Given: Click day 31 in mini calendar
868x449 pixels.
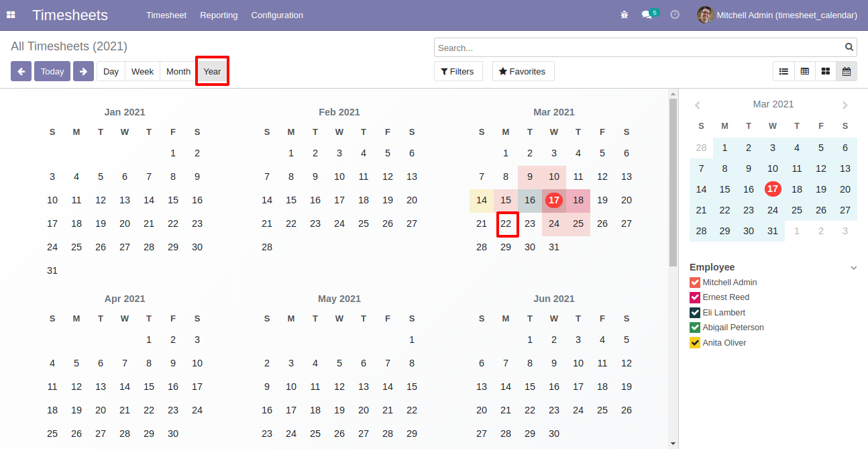Looking at the screenshot, I should point(773,231).
